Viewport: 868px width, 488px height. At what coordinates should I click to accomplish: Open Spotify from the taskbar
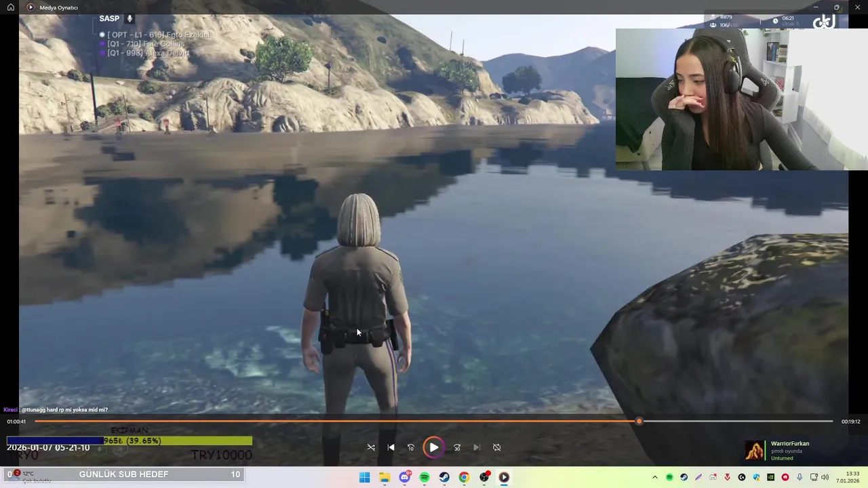pyautogui.click(x=425, y=477)
